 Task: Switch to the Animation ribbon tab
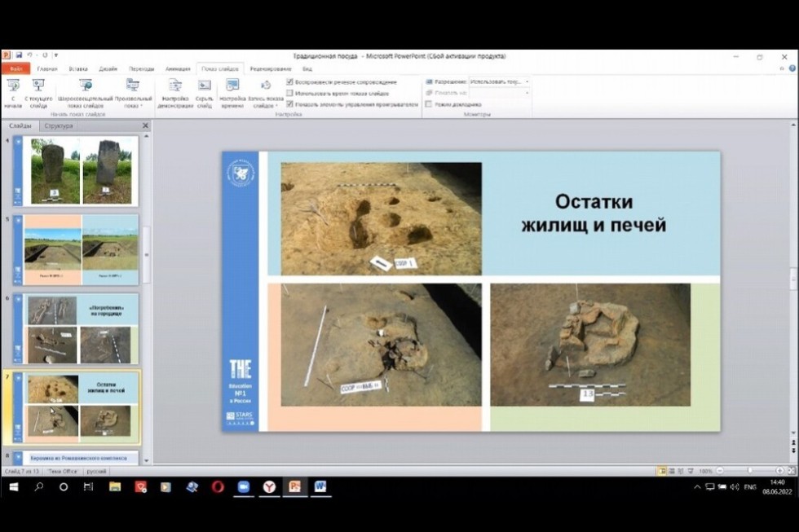(178, 69)
